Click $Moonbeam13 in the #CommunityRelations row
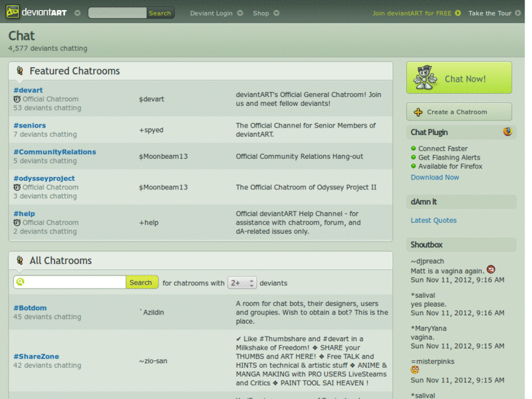 [163, 156]
